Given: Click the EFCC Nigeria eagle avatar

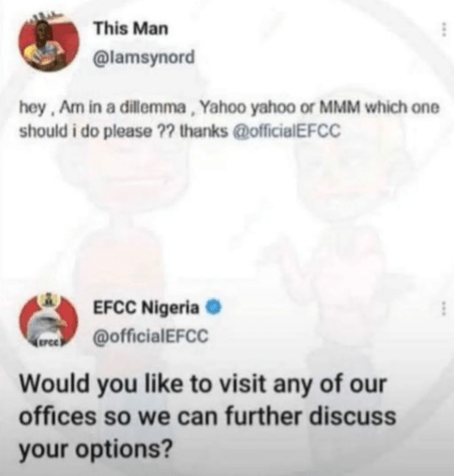Looking at the screenshot, I should click(49, 320).
